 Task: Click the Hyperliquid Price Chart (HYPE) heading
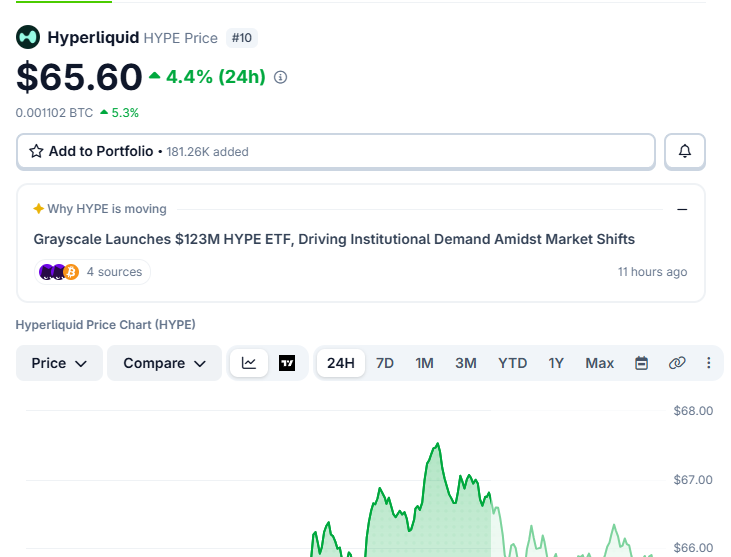point(105,324)
